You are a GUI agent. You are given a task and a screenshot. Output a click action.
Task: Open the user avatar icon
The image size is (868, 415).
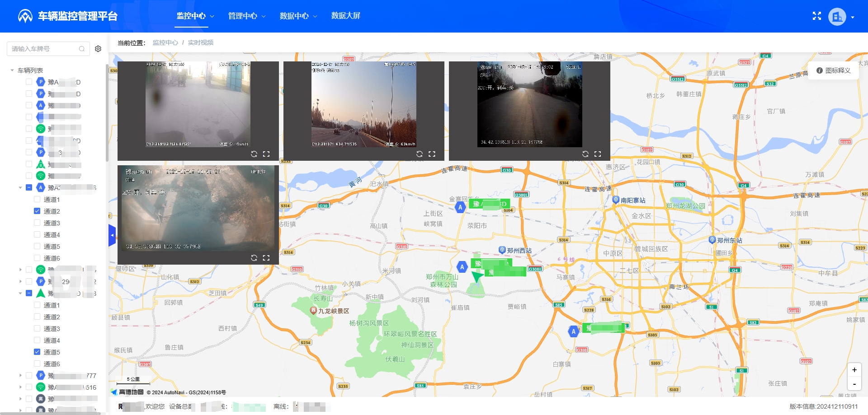click(x=837, y=17)
